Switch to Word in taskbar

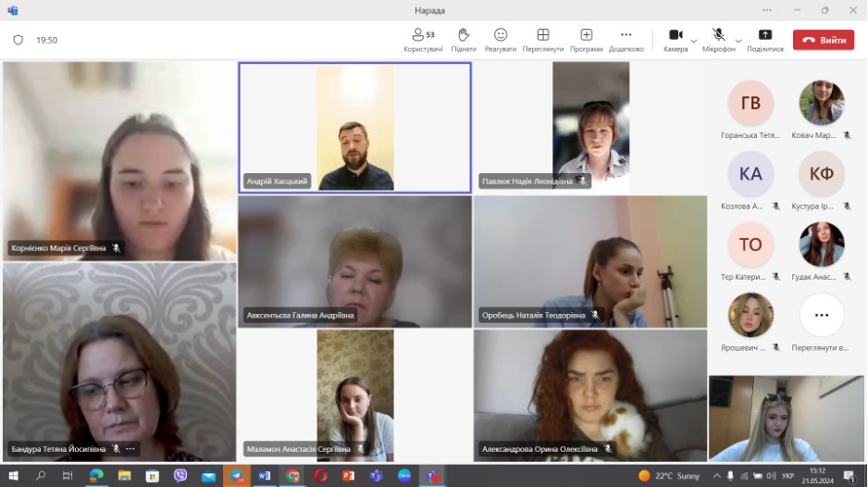265,476
